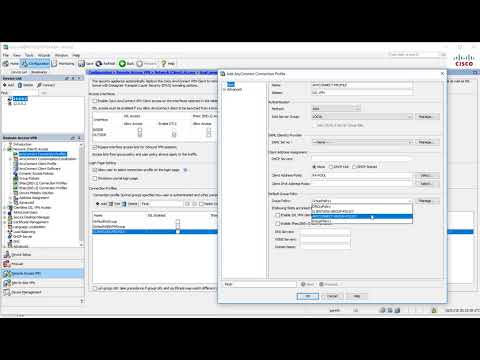Choose DfltGrpPolicy in group policy list
This screenshot has height=360, width=480.
[x=362, y=207]
